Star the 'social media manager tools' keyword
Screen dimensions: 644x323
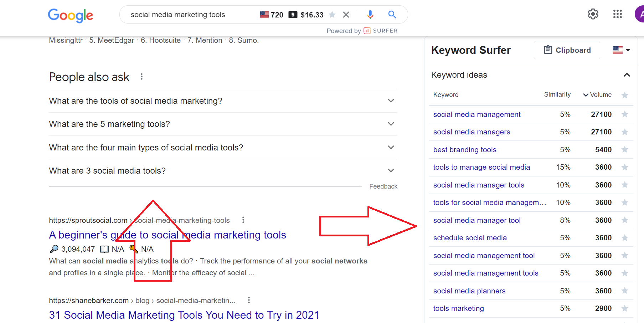pos(624,185)
